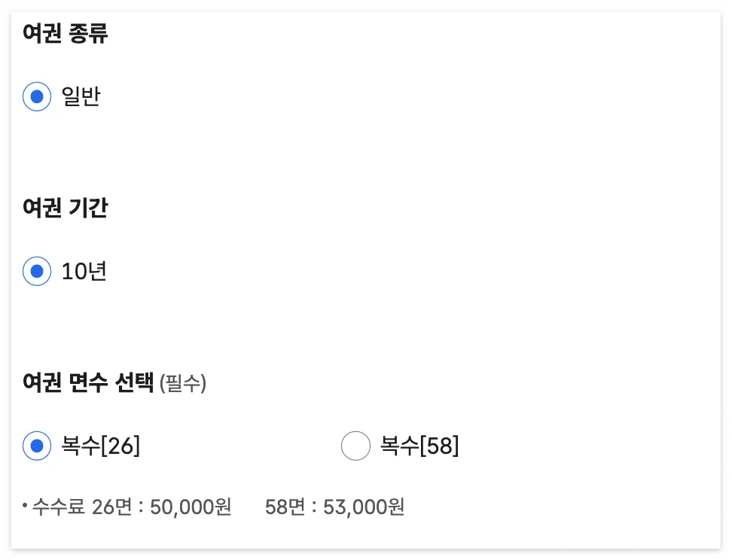
Task: Click the 일반 text label
Action: point(81,96)
